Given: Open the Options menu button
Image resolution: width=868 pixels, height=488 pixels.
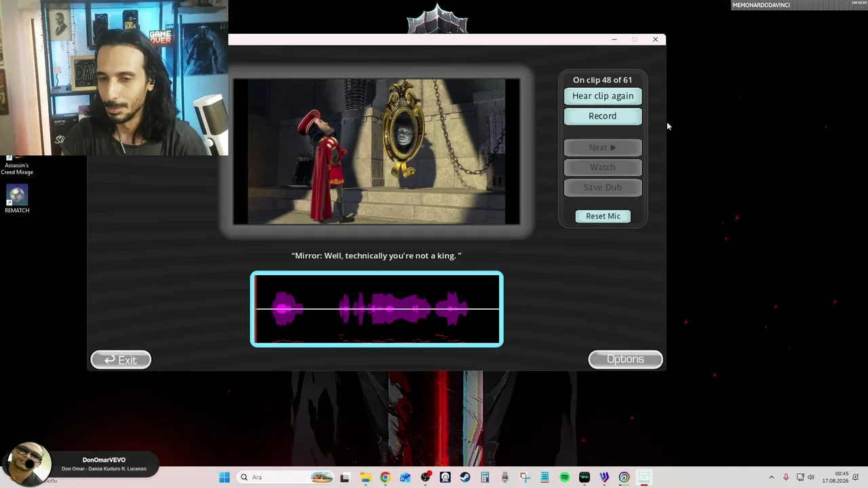Looking at the screenshot, I should (x=625, y=359).
